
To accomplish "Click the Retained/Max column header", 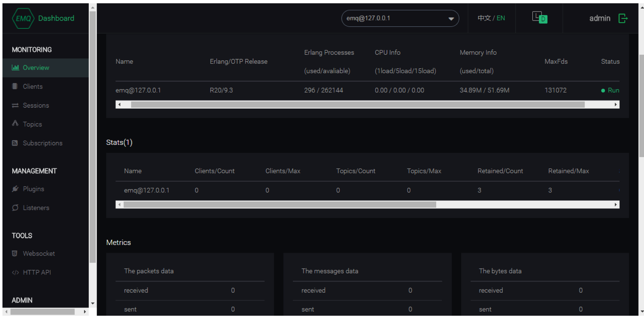I will pyautogui.click(x=569, y=171).
